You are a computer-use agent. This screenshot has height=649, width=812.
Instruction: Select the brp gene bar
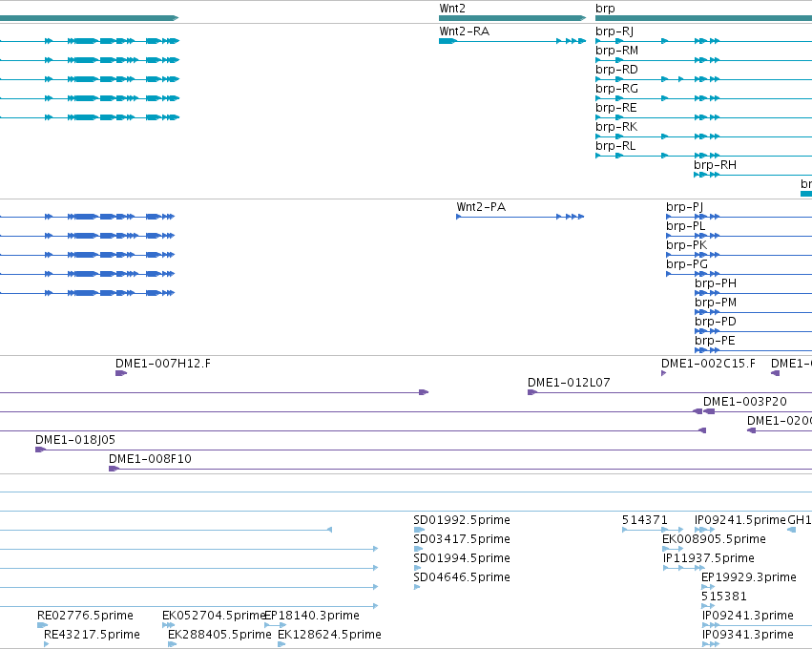tap(704, 18)
